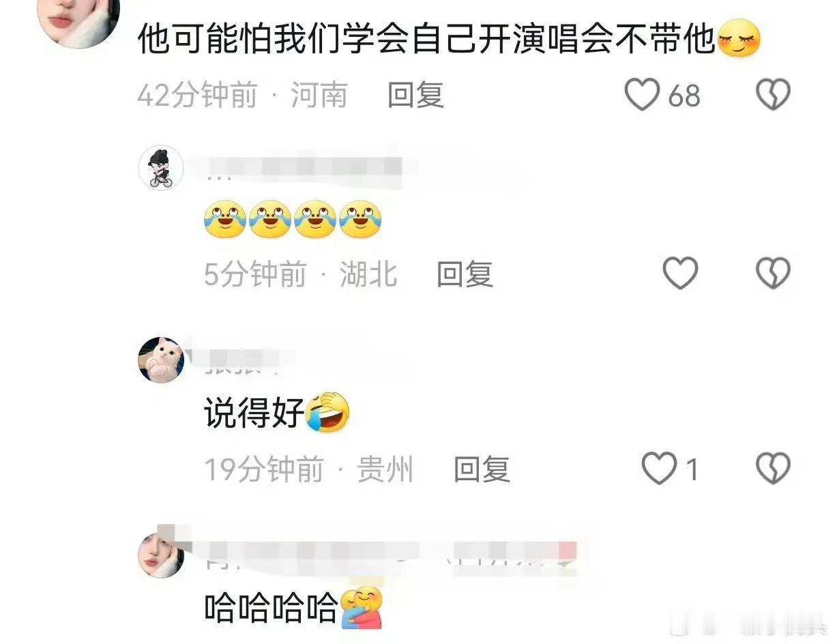Tap 回复 under the Henan comment
This screenshot has width=835, height=644.
coord(415,95)
